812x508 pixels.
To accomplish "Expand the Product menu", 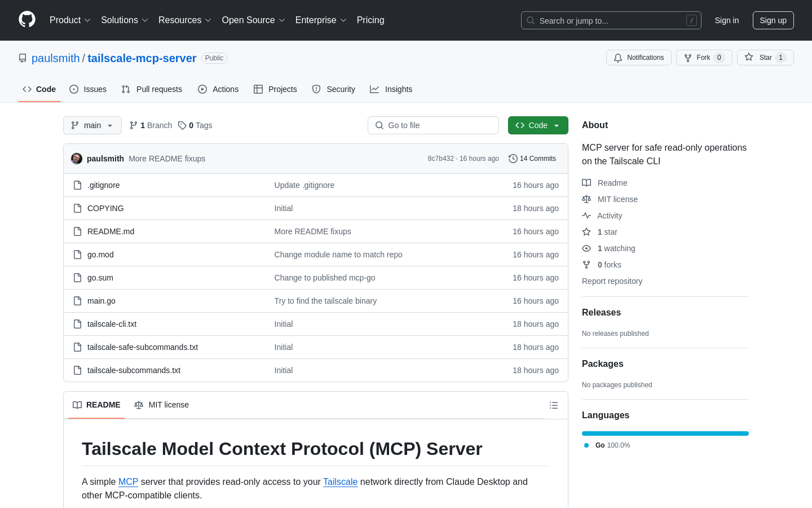I will point(70,20).
